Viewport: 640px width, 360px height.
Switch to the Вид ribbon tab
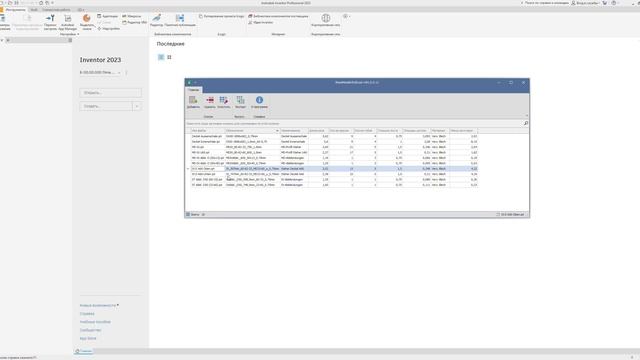coord(34,9)
